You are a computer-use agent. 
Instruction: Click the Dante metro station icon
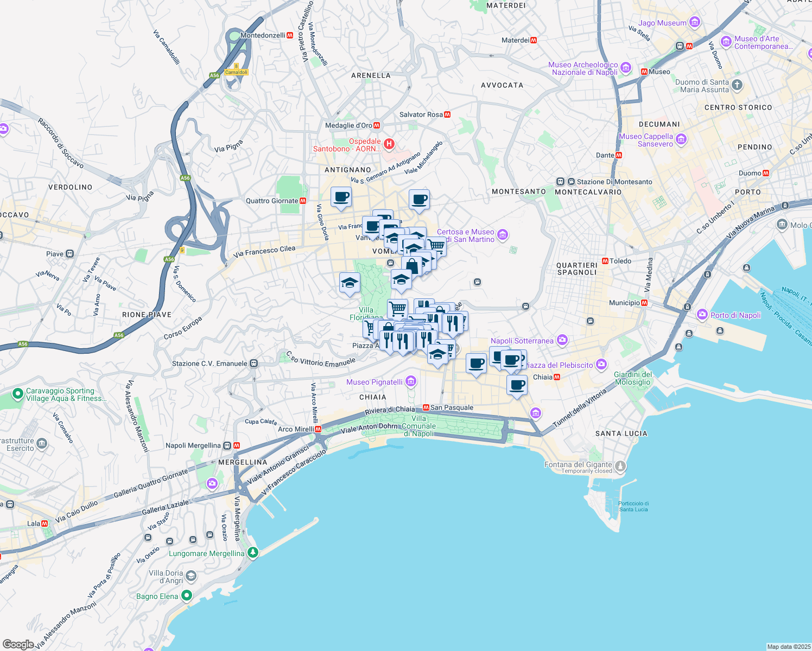coord(619,155)
